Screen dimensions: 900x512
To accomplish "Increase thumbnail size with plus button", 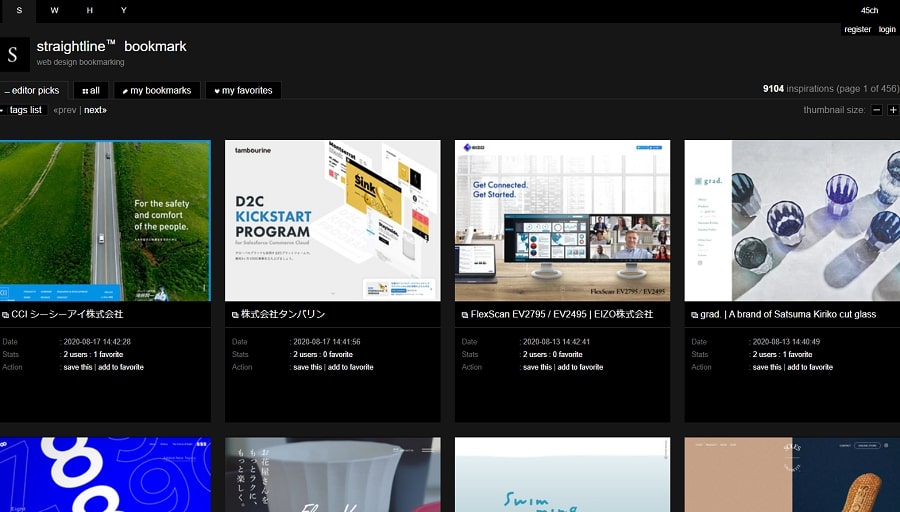I will coord(893,110).
